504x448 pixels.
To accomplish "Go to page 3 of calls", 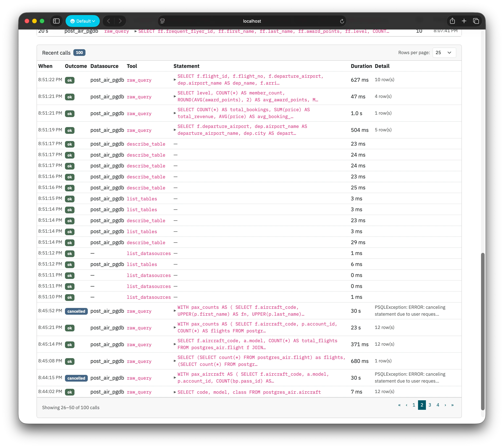I will coord(430,405).
